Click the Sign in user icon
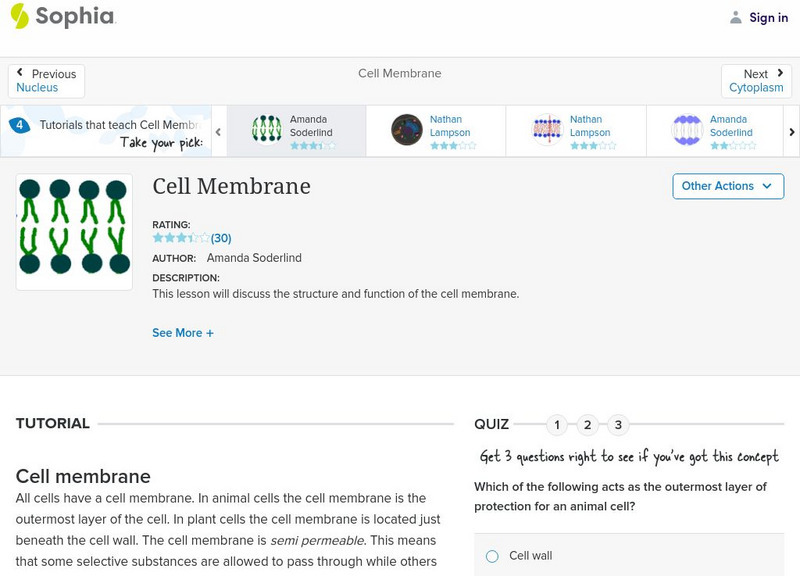The image size is (800, 576). pos(736,17)
